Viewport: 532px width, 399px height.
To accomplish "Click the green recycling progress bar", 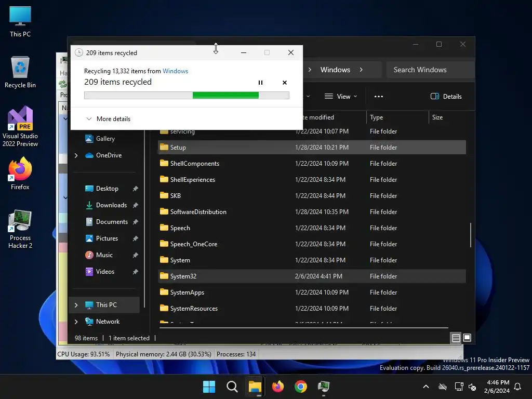I will pyautogui.click(x=187, y=96).
